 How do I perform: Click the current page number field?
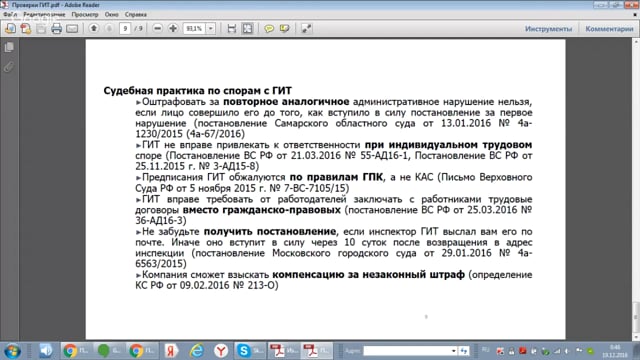coord(125,28)
